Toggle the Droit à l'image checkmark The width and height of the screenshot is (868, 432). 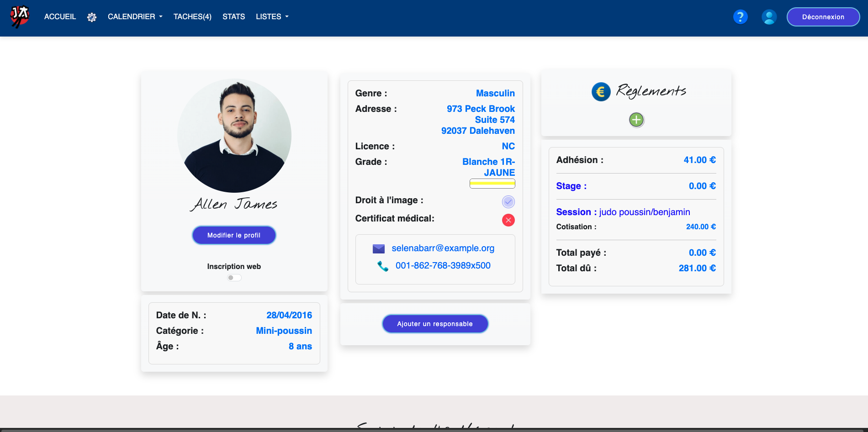(508, 201)
